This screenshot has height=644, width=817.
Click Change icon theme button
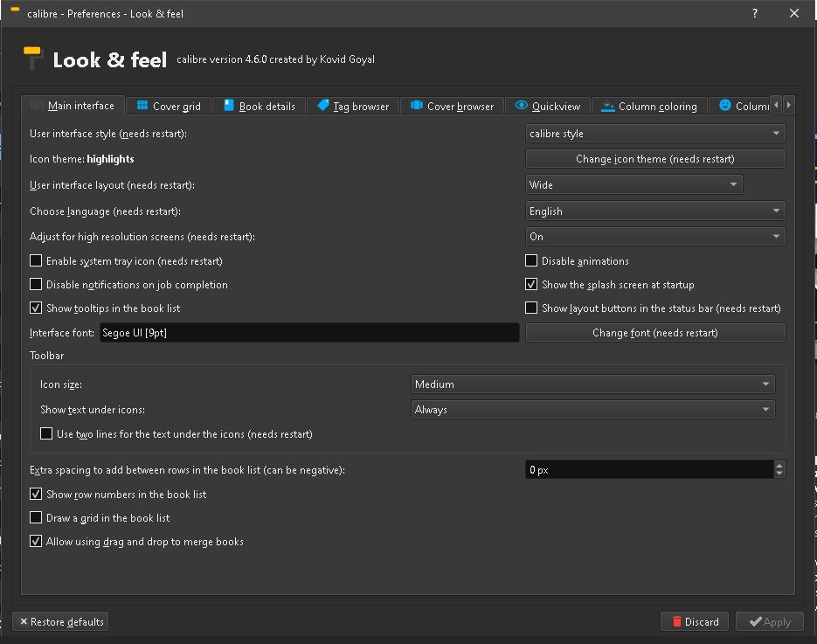click(x=655, y=159)
